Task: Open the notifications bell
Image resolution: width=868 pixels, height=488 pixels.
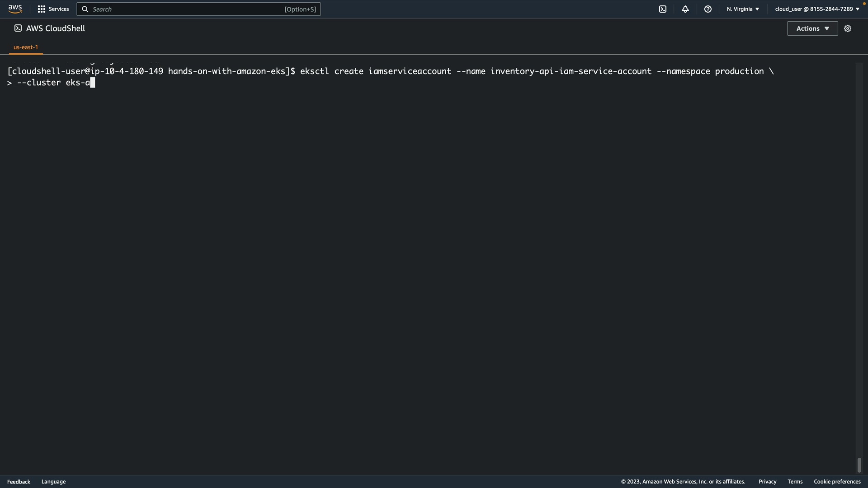Action: pyautogui.click(x=685, y=9)
